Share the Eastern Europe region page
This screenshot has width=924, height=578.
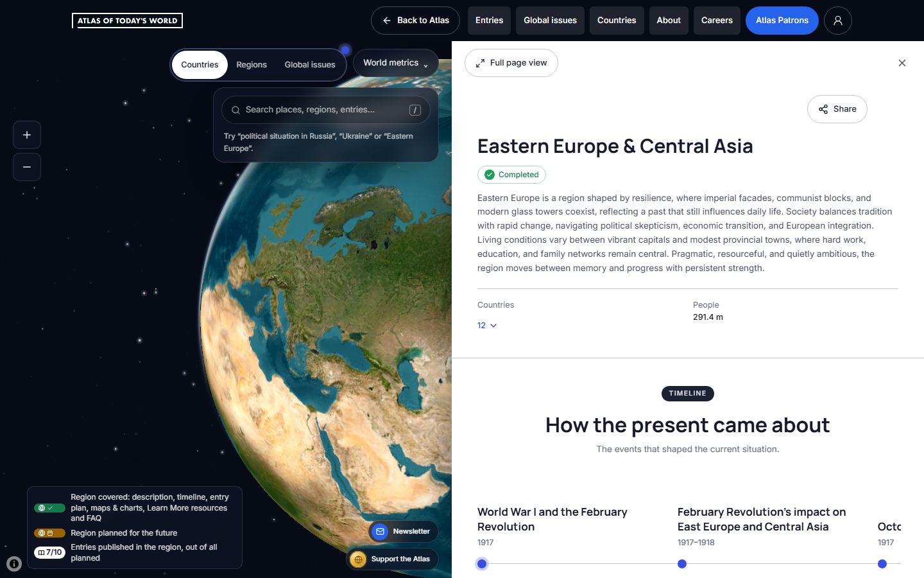837,109
